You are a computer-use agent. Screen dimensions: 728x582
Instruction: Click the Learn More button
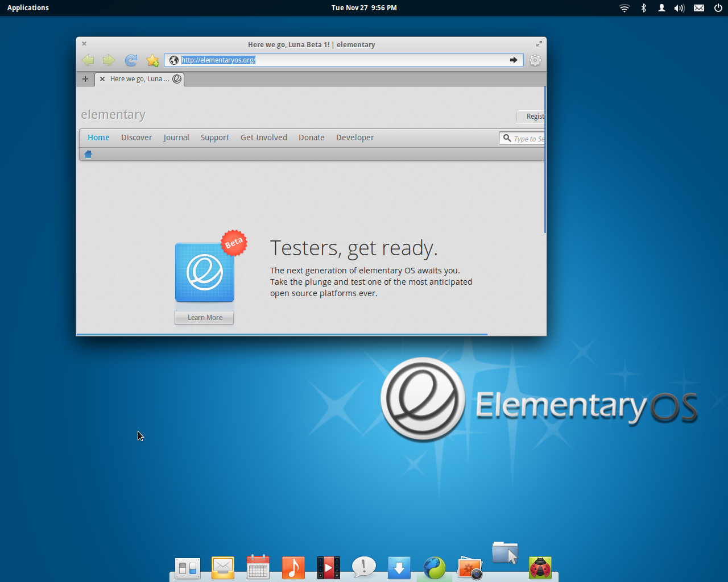pyautogui.click(x=204, y=318)
